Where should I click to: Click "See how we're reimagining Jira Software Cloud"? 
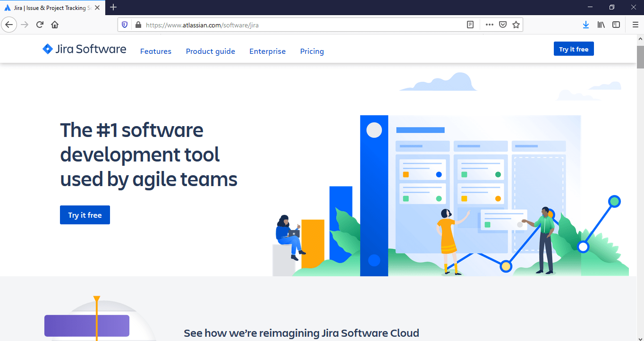301,333
